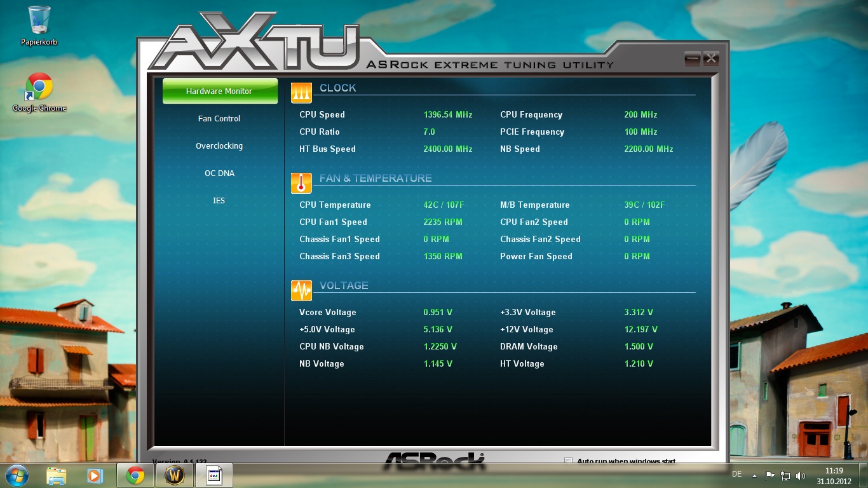The width and height of the screenshot is (868, 488).
Task: Click CPU Fan1 Speed 2235 RPM
Action: [x=443, y=222]
